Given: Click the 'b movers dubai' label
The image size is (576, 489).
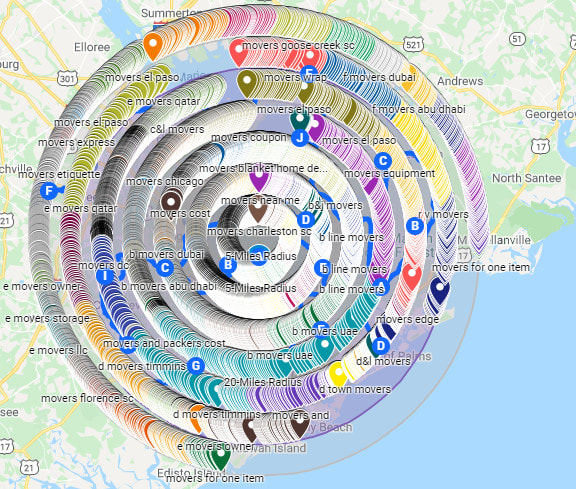Looking at the screenshot, I should (x=166, y=254).
